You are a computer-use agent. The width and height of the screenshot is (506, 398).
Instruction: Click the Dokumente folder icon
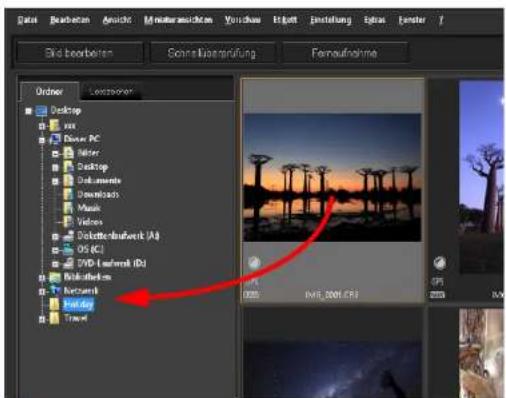(x=68, y=180)
